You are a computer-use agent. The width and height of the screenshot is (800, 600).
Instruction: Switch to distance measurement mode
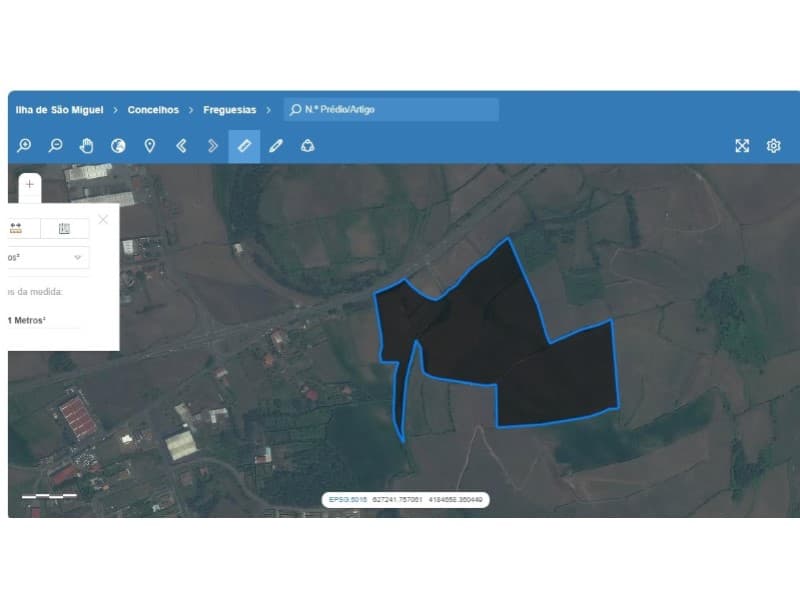tap(16, 228)
